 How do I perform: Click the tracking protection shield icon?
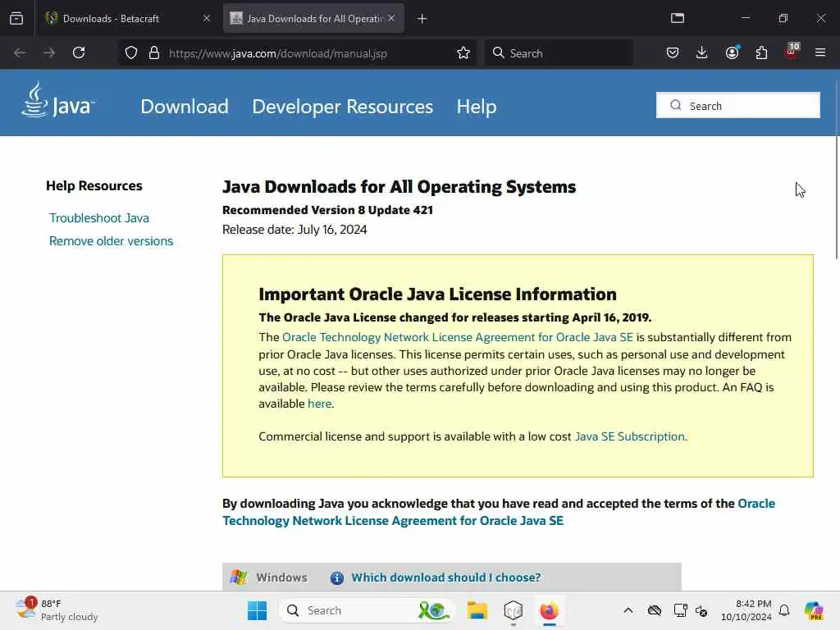[131, 52]
